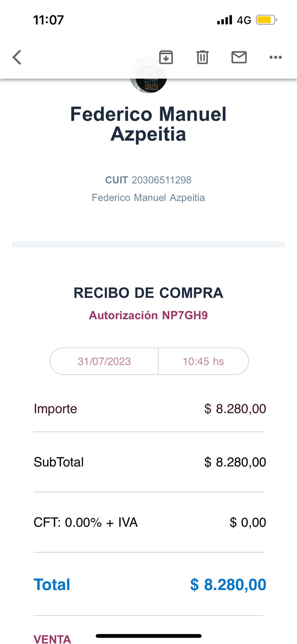Delete email using the trash icon
Screen dimensions: 297x644
[x=202, y=57]
